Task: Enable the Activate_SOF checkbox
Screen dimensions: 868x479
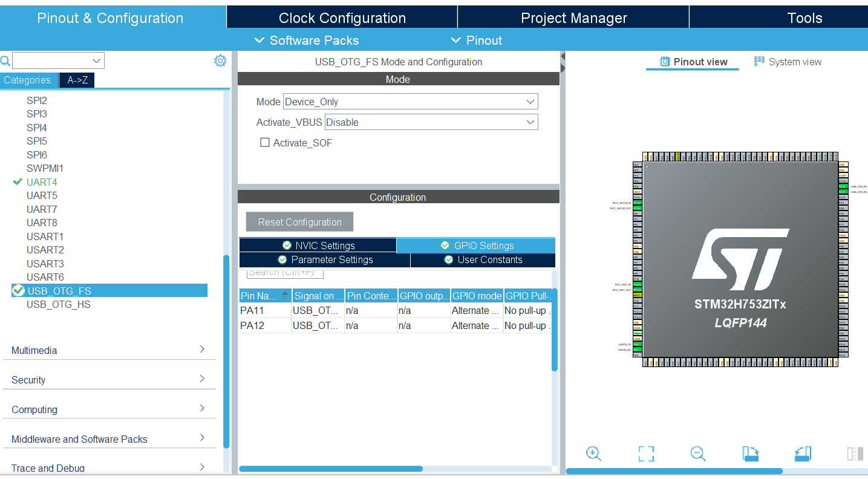Action: (x=264, y=143)
